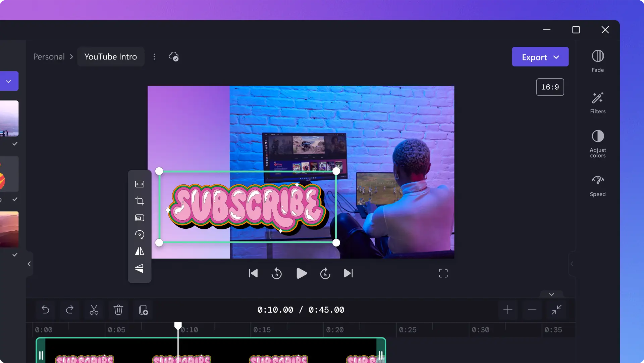Click the three-dot project options menu

[x=155, y=57]
